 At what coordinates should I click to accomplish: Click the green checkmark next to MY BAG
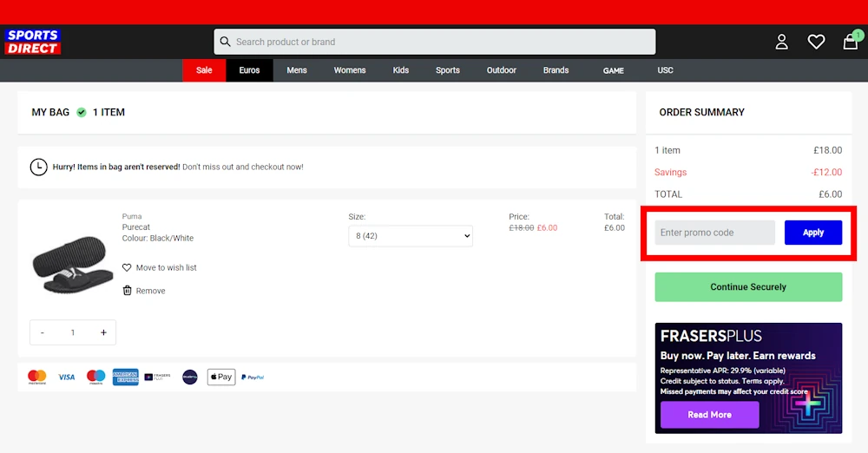tap(82, 113)
